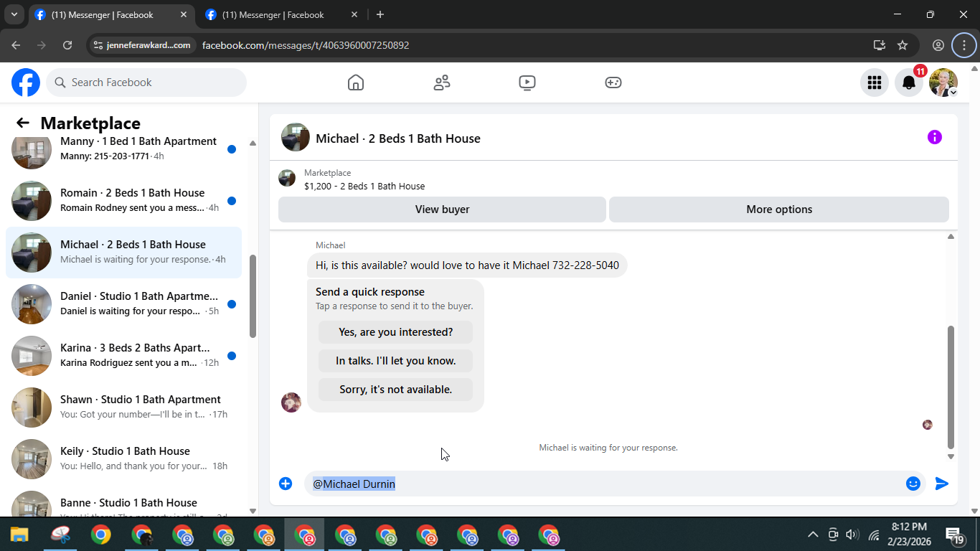Close the second Messenger tab
Screen dimensions: 980x551
point(354,14)
